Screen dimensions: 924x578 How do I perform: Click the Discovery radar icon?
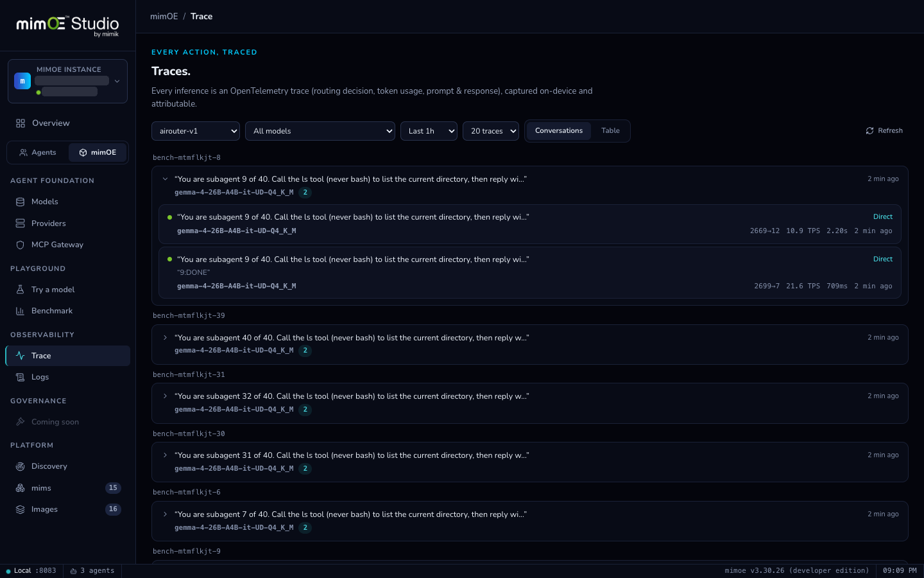point(20,466)
